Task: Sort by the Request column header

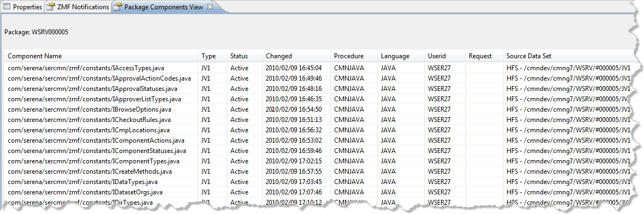Action: [x=484, y=56]
